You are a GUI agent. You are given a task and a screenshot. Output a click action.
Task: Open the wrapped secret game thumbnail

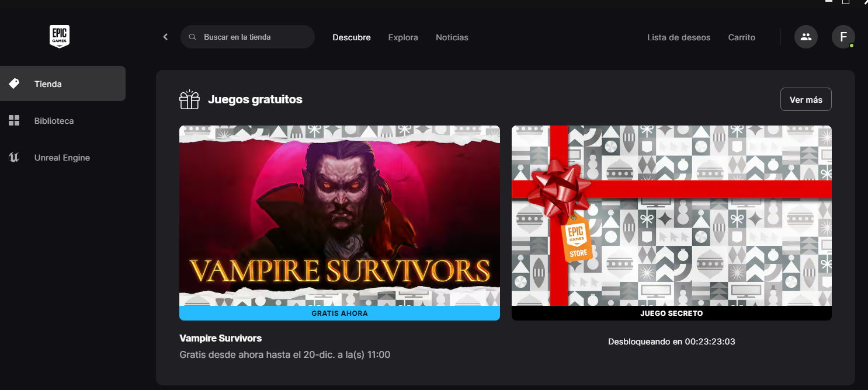[x=672, y=215]
